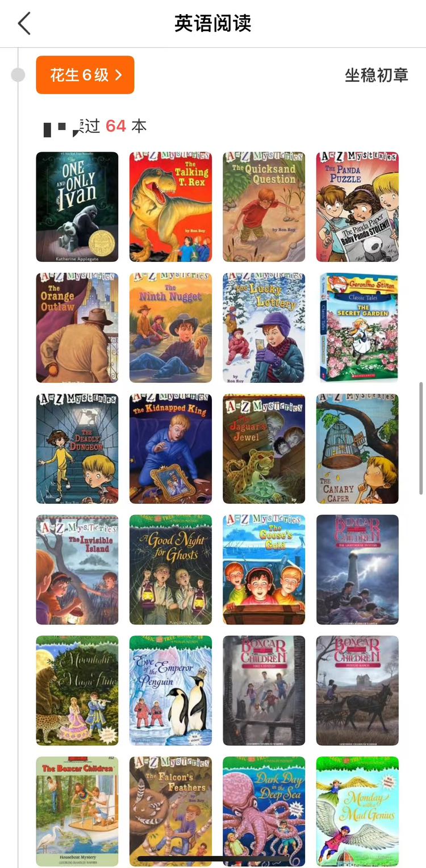
Task: Select Dark Day in the Deep Sea cover
Action: click(x=264, y=812)
